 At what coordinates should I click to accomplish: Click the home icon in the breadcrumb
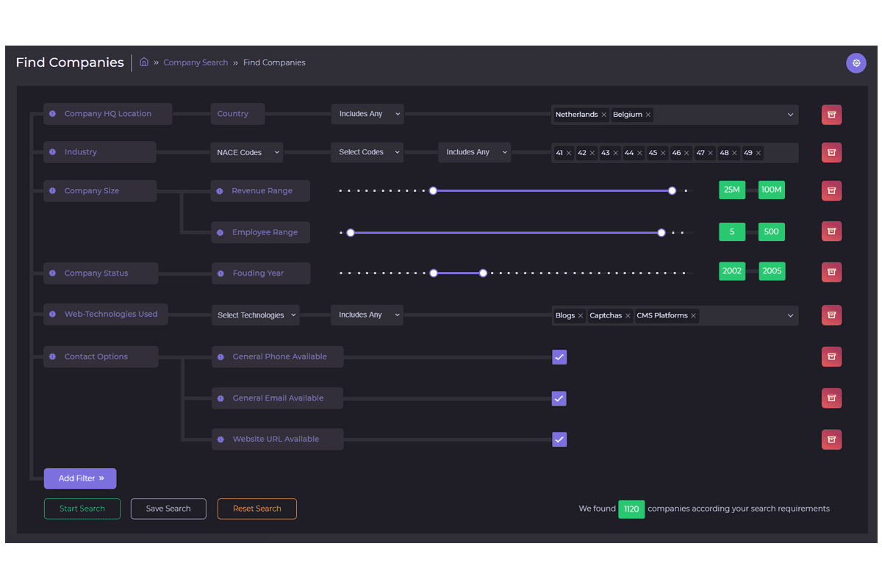coord(144,62)
